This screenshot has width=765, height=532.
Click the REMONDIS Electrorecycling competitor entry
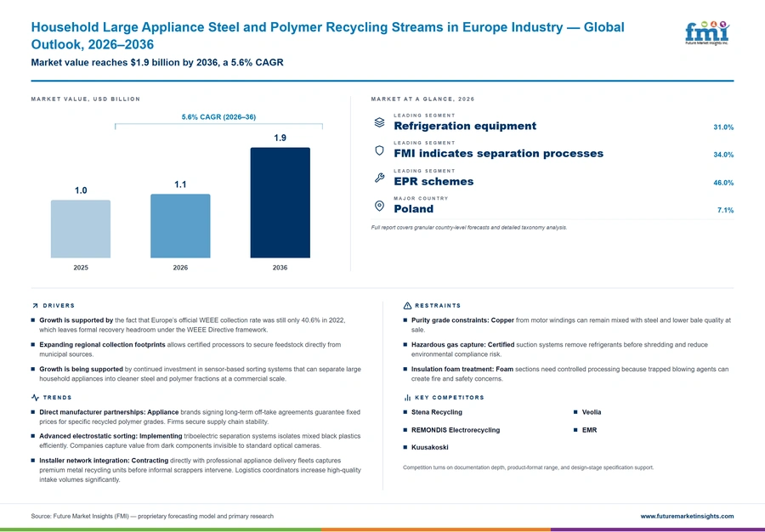pyautogui.click(x=456, y=430)
